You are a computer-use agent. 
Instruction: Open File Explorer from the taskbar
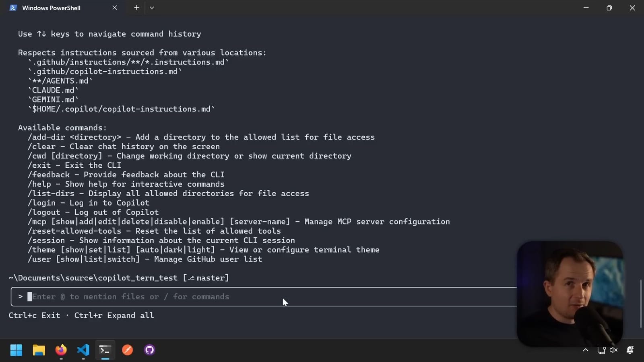pyautogui.click(x=38, y=350)
